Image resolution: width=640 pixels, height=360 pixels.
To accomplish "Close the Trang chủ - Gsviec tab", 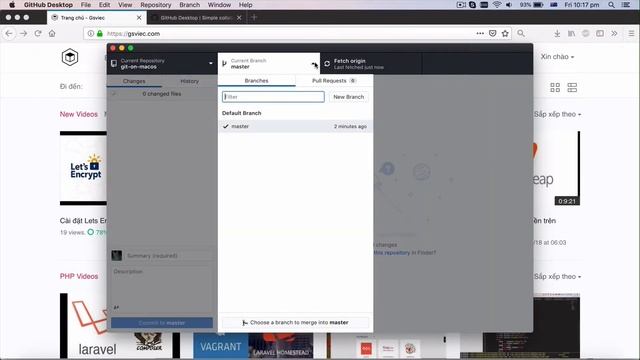I will pyautogui.click(x=139, y=18).
